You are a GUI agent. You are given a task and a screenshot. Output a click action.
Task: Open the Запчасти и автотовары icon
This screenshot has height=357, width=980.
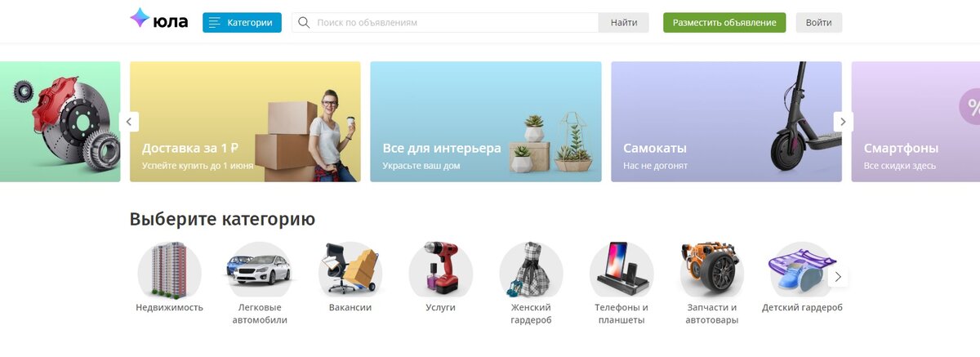coord(712,270)
